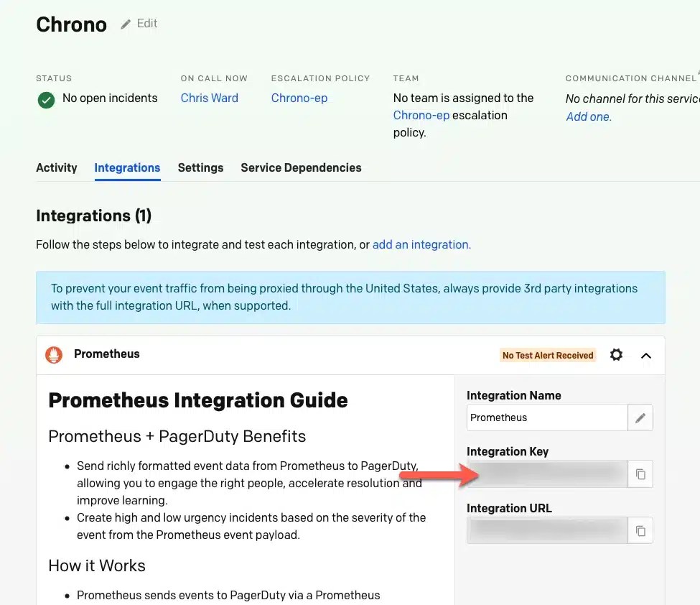Click the Integration URL field
This screenshot has width=700, height=605.
click(547, 530)
